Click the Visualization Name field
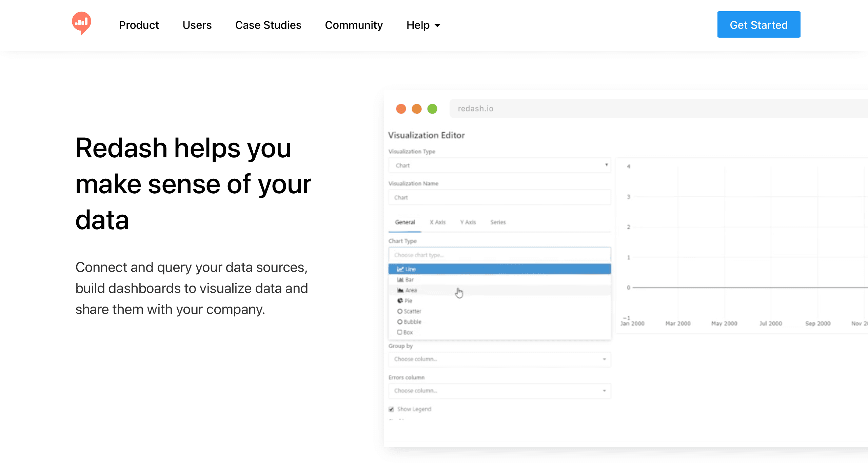Viewport: 868px width, 470px height. tap(499, 197)
